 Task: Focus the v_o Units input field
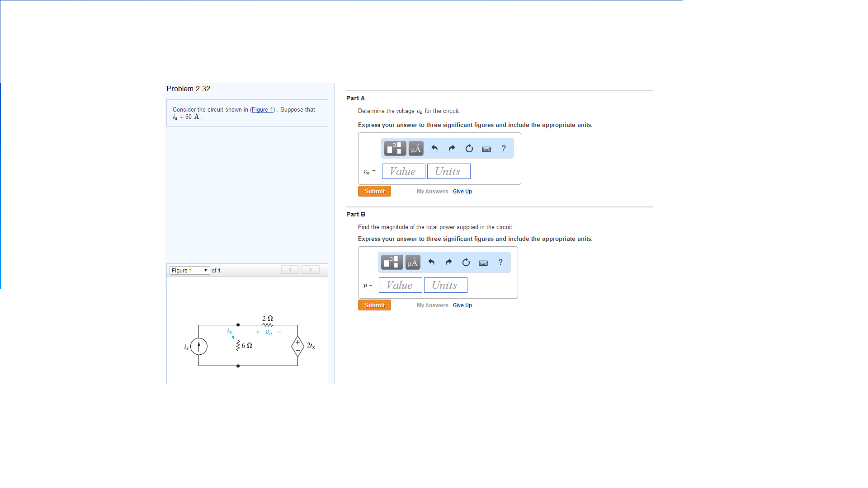pos(449,171)
